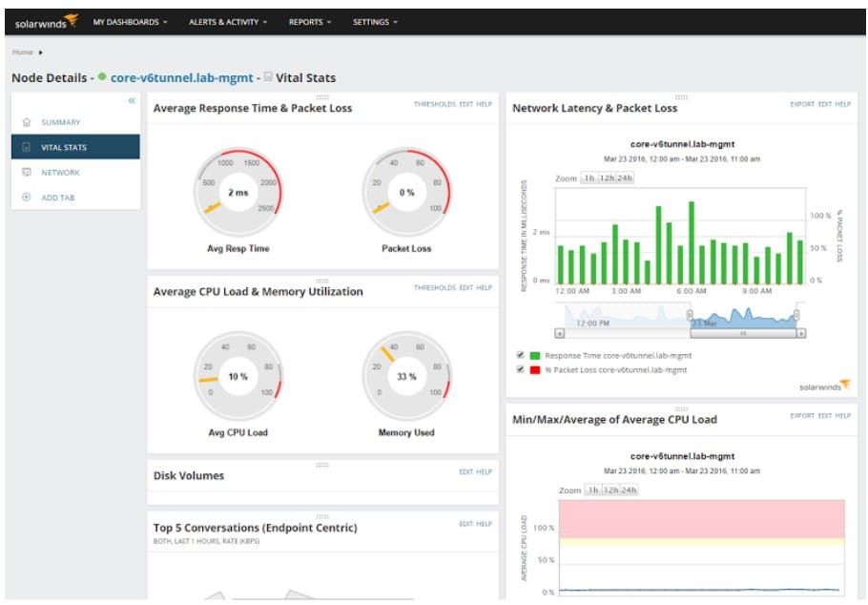Click the Average Response Time widget drag handle

tap(322, 96)
